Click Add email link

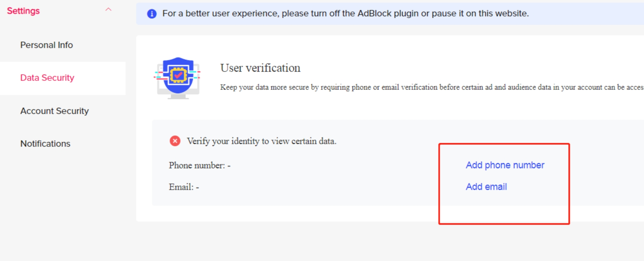pos(486,187)
